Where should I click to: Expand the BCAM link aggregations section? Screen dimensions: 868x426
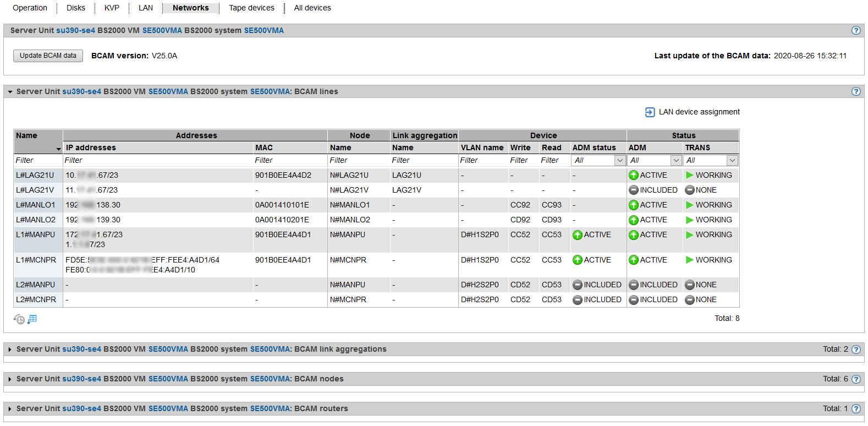[x=10, y=349]
